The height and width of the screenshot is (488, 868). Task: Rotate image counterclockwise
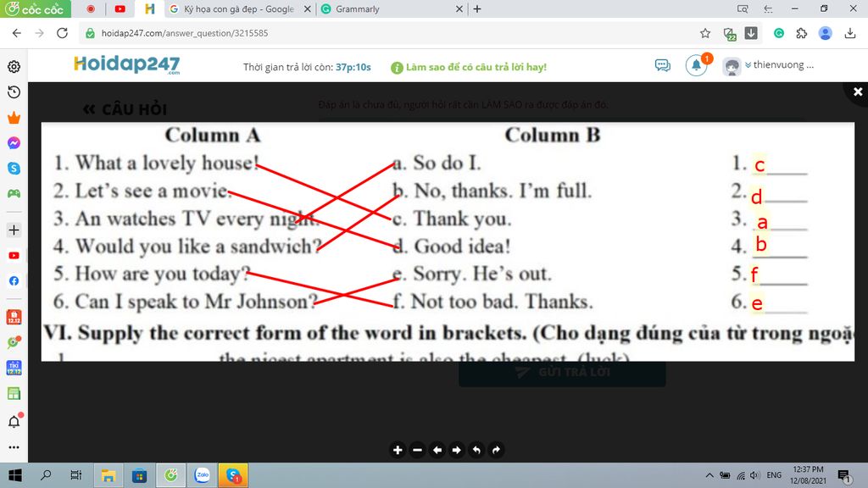[476, 450]
